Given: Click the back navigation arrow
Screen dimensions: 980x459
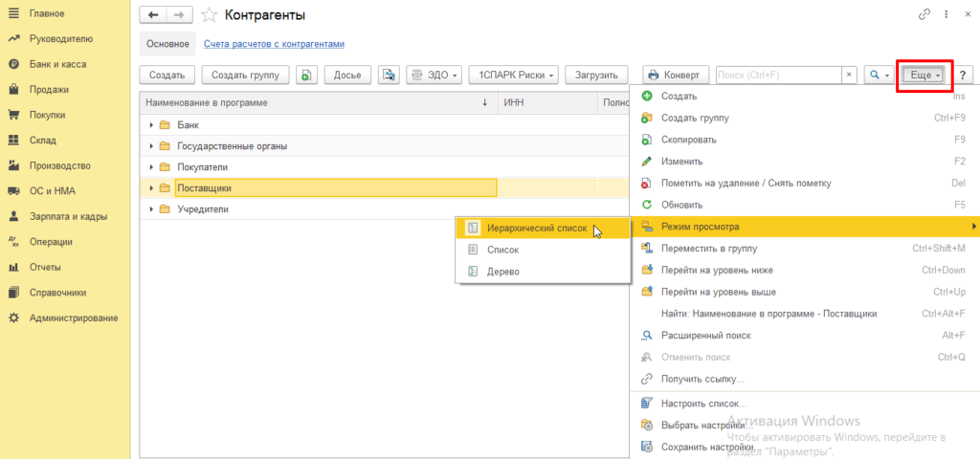Looking at the screenshot, I should [x=153, y=15].
